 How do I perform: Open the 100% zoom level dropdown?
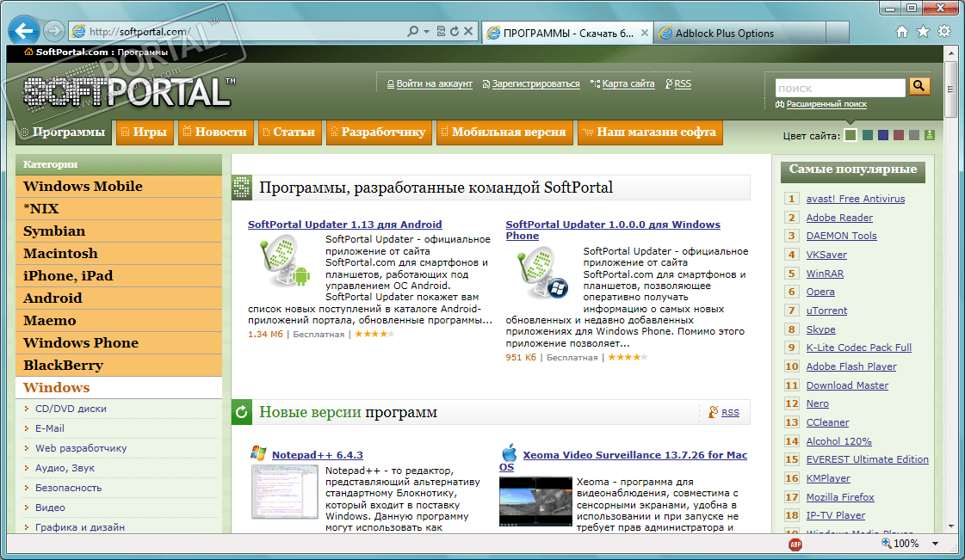pos(935,544)
